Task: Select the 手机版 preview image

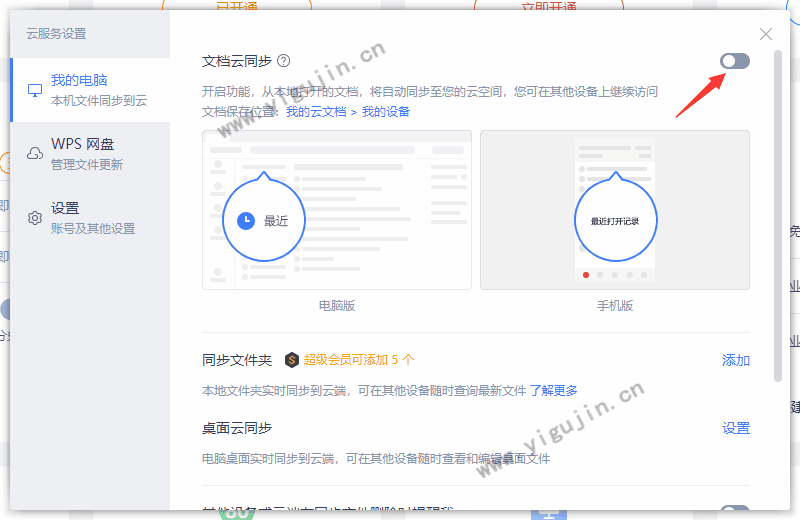Action: 614,210
